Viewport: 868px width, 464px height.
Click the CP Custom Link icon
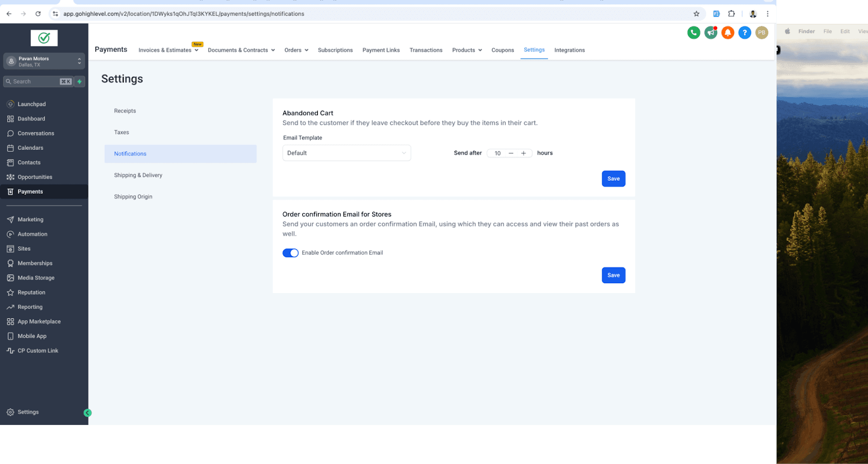pos(10,351)
